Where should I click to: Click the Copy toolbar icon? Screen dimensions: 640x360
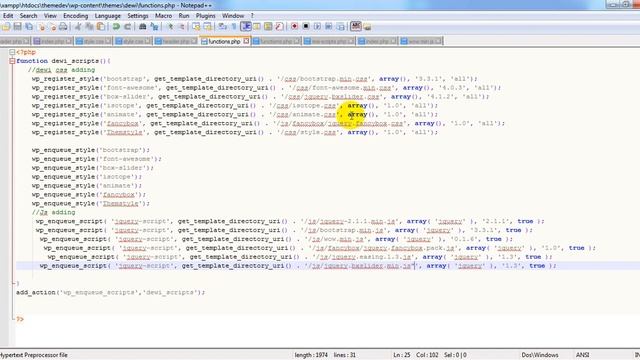click(x=89, y=27)
